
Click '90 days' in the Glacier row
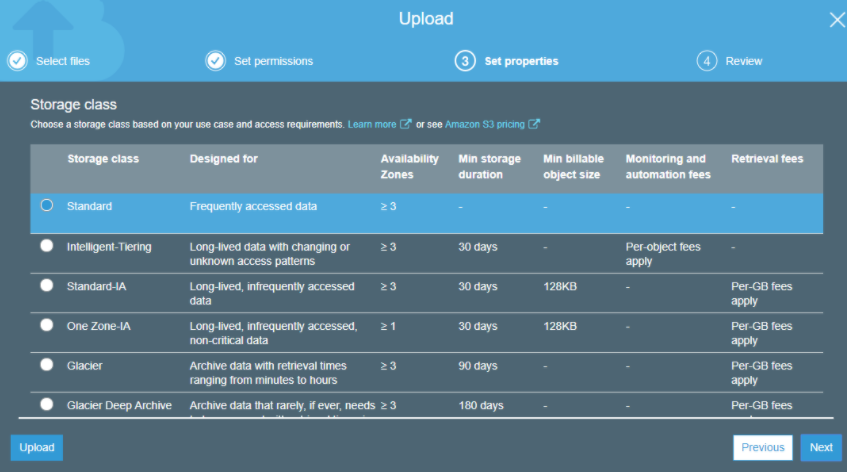478,366
